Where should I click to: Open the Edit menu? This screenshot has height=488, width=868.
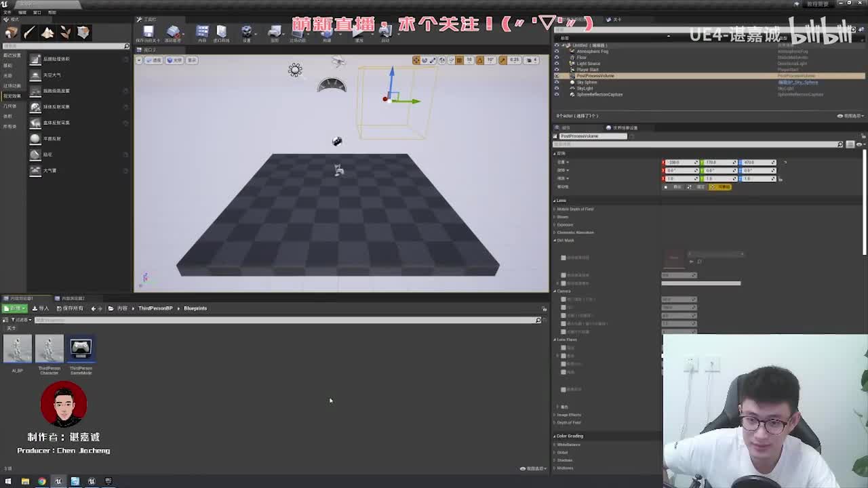coord(22,12)
